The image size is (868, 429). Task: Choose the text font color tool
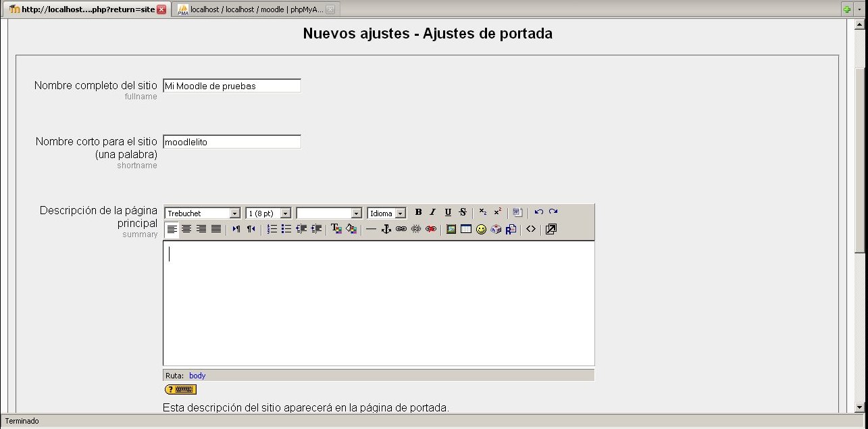(336, 229)
